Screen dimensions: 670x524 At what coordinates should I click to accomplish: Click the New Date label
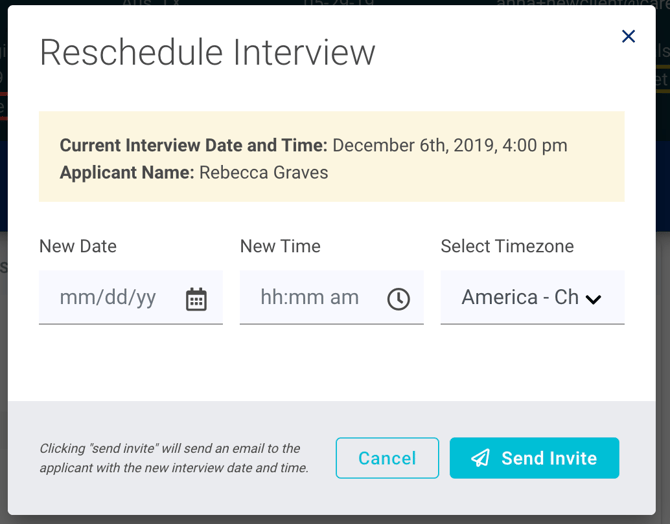tap(78, 246)
